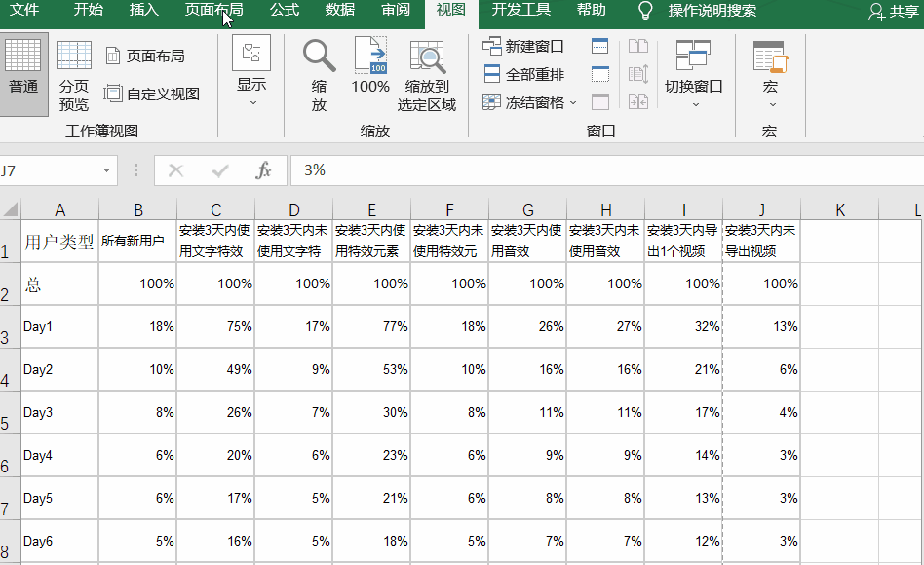This screenshot has height=565, width=924.
Task: Open Freeze Panes (冻结窗格) dropdown
Action: coord(529,102)
